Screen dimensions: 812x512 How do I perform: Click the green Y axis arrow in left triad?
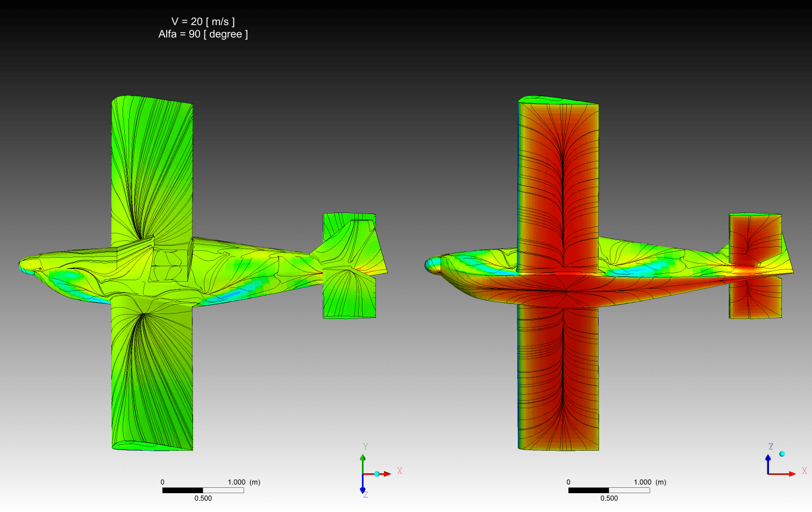point(363,459)
